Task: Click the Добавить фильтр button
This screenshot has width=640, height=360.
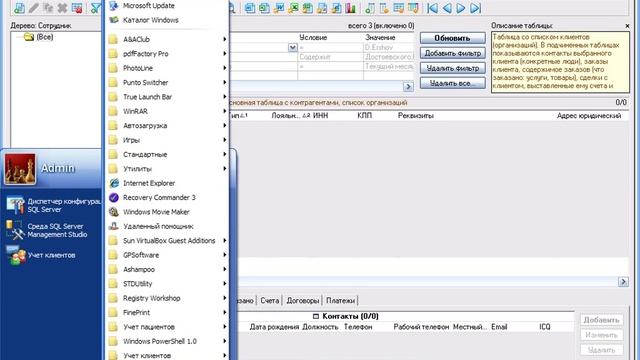Action: [x=452, y=53]
